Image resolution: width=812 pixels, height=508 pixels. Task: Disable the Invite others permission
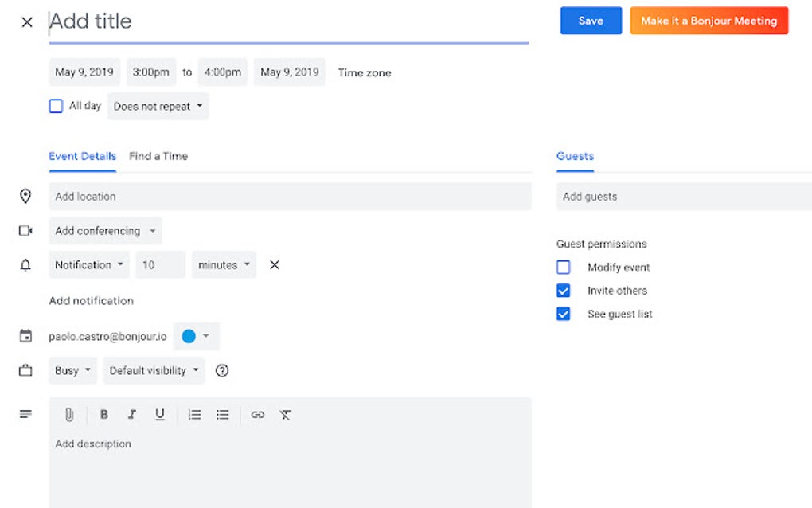click(x=564, y=291)
